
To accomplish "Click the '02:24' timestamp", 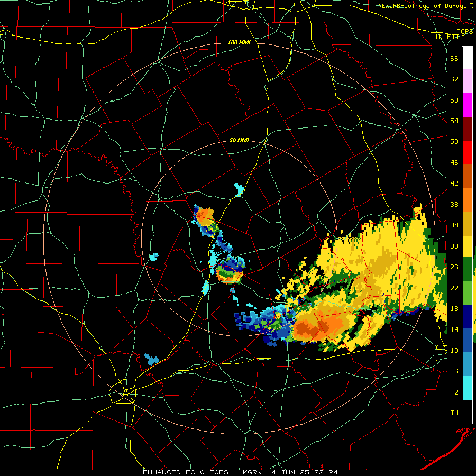I will click(327, 472).
